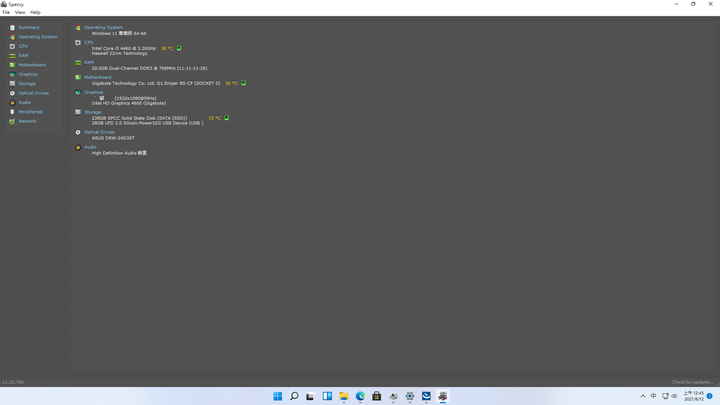
Task: Open the View menu
Action: point(20,12)
